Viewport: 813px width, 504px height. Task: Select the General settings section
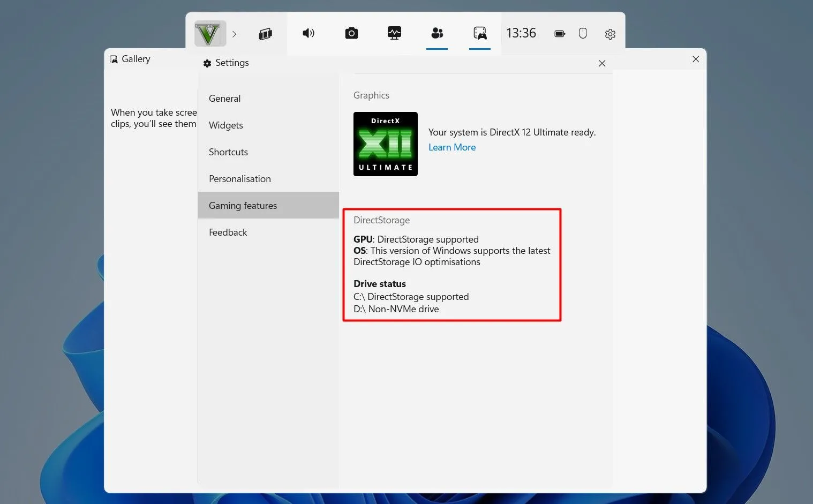224,99
